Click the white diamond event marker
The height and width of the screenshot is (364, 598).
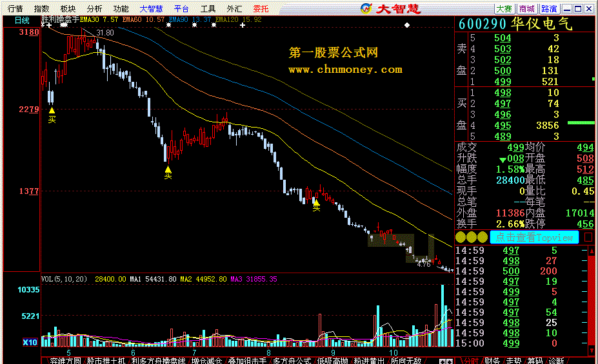pos(407,25)
